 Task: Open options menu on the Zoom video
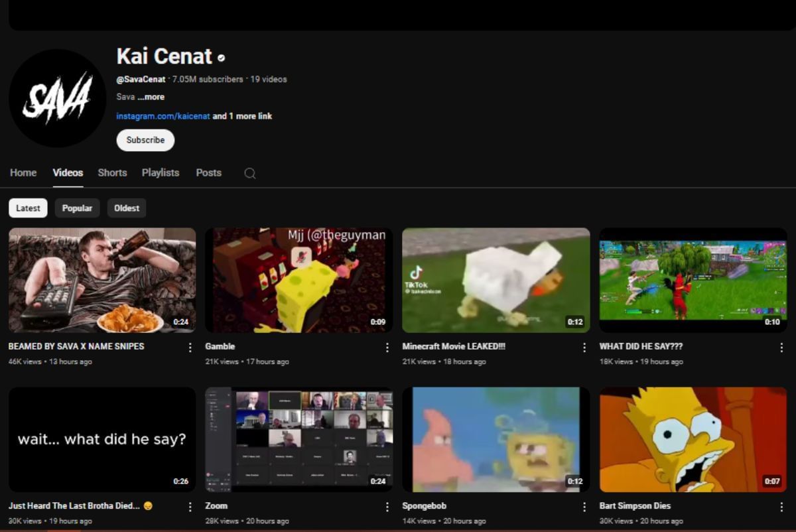coord(387,505)
